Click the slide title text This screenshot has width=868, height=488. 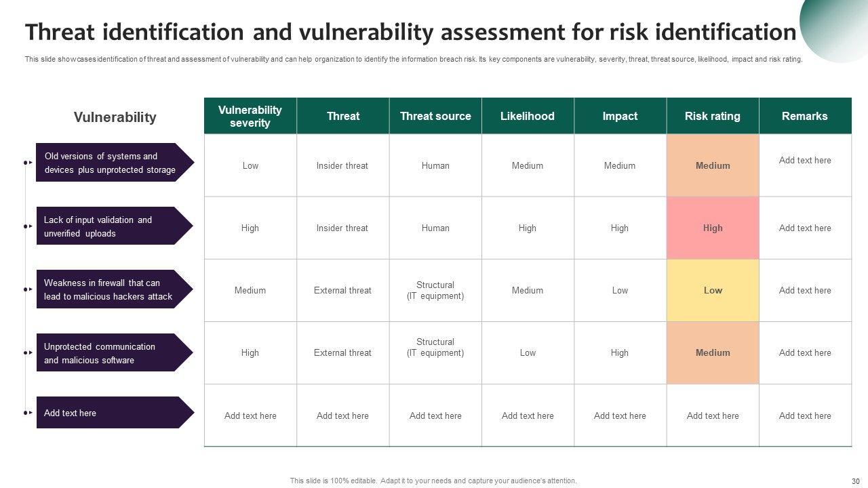[410, 33]
